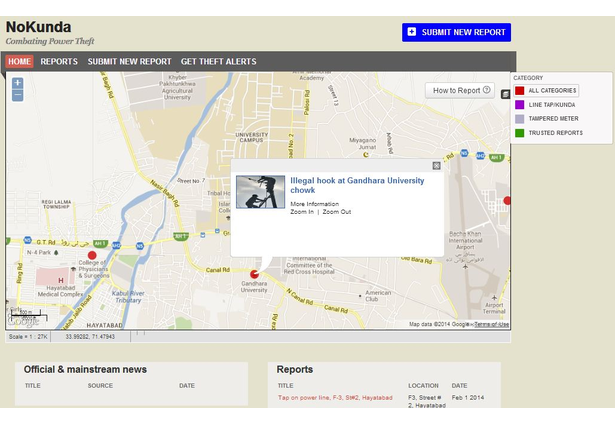Open Get Theft Alerts navigation tab
This screenshot has height=424, width=615.
coord(218,62)
